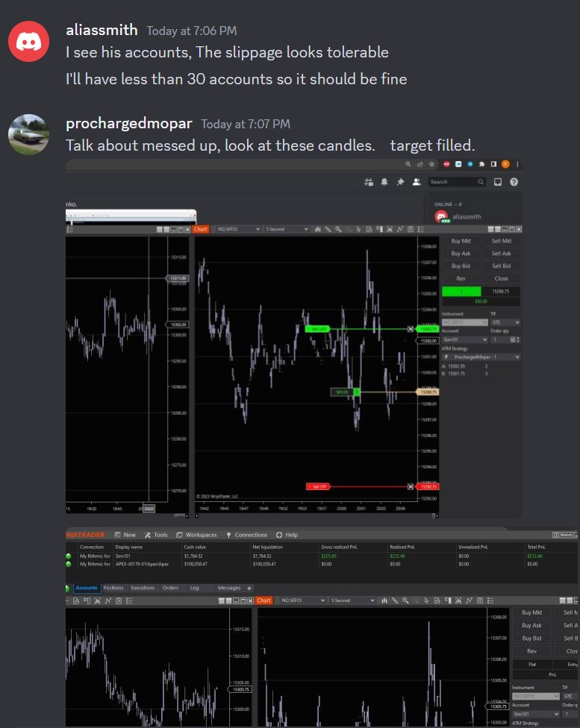Click the red Sell STP order flag
The width and height of the screenshot is (580, 728).
coord(318,486)
